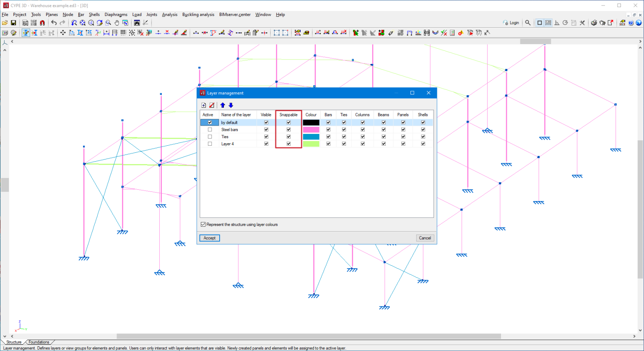Viewport: 644px width, 351px height.
Task: Click the delete layer icon
Action: coord(212,105)
